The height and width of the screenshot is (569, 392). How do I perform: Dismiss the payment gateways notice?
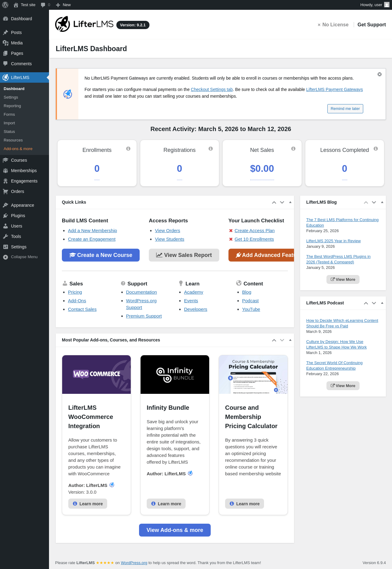pyautogui.click(x=379, y=74)
